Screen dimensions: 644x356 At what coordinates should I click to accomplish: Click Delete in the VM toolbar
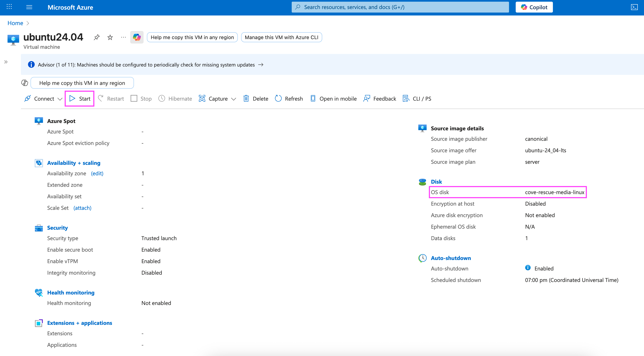(x=256, y=99)
